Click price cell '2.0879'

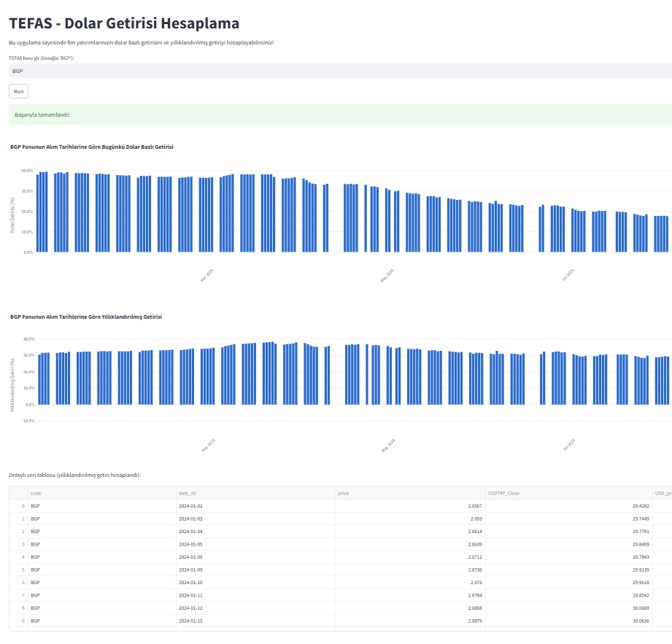click(x=410, y=621)
